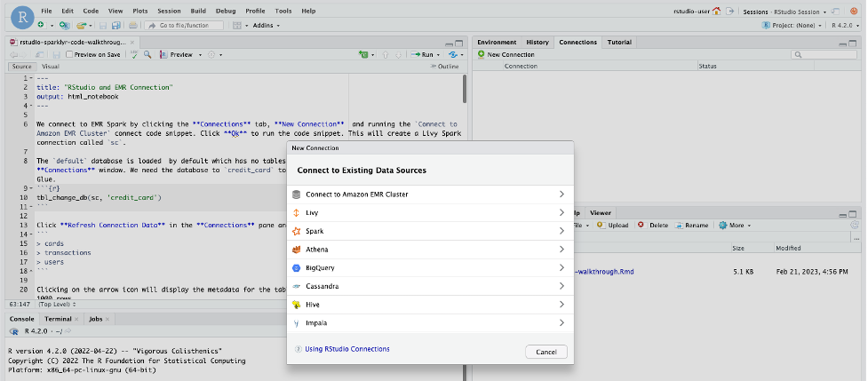Open the Tools menu

(x=283, y=11)
